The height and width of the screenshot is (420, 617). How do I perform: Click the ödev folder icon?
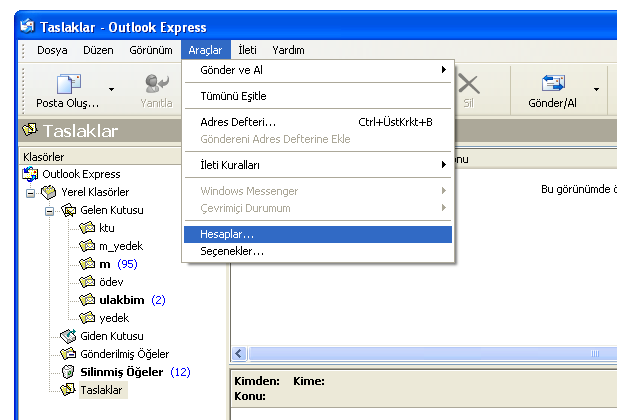(x=87, y=282)
